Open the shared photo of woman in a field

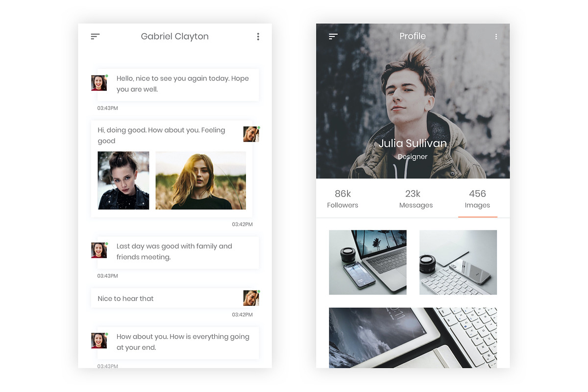(x=201, y=180)
